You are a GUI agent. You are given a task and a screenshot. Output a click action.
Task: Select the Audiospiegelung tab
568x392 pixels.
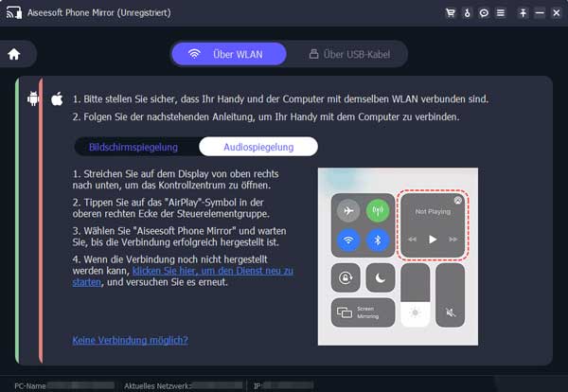(258, 147)
